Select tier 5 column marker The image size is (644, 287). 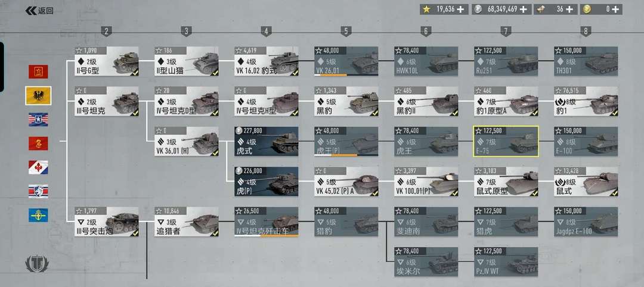coord(346,31)
